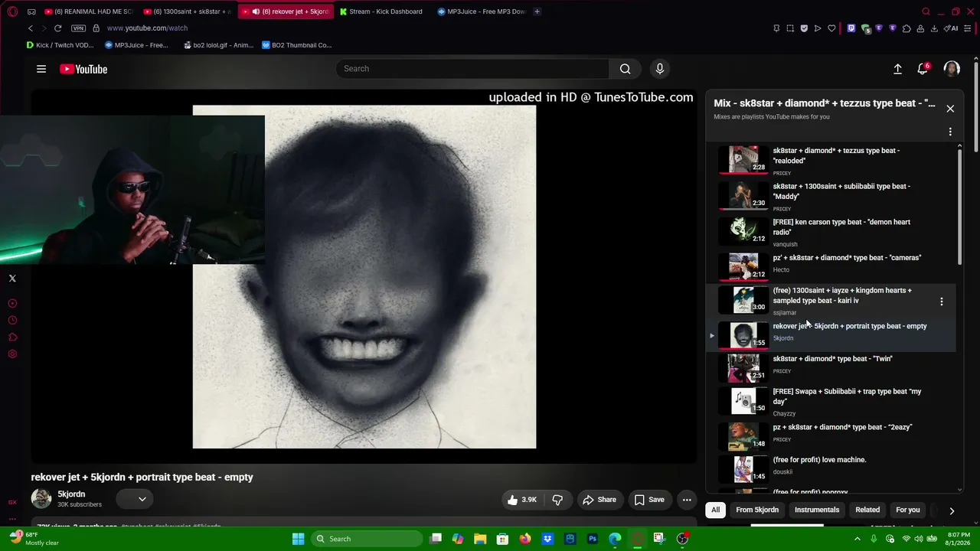
Task: Open Photoshop from the taskbar
Action: coord(593,539)
